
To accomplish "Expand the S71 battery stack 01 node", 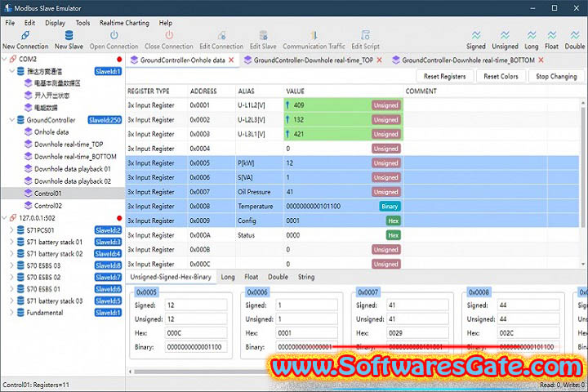I will [x=11, y=242].
